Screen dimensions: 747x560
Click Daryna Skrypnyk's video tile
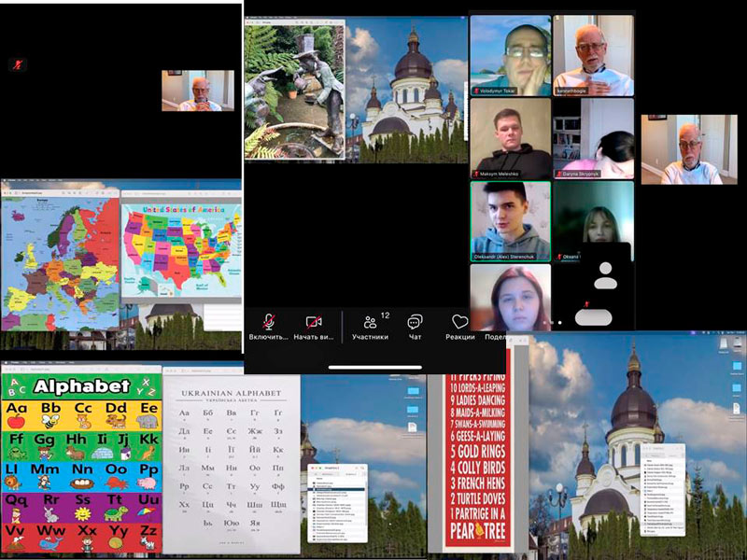pos(593,138)
